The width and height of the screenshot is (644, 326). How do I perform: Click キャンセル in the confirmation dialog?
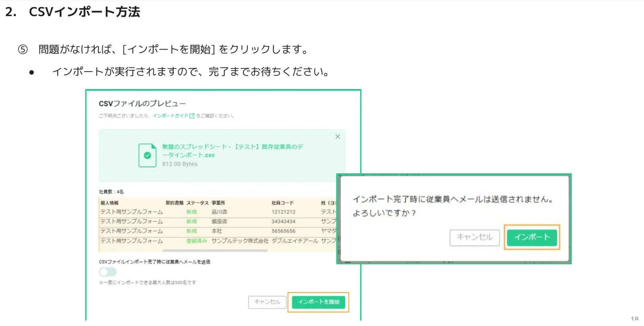475,237
